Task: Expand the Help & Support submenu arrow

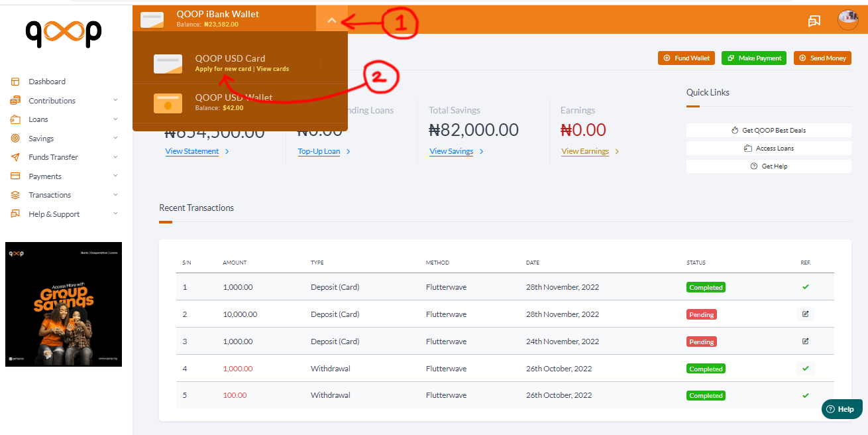Action: 115,214
